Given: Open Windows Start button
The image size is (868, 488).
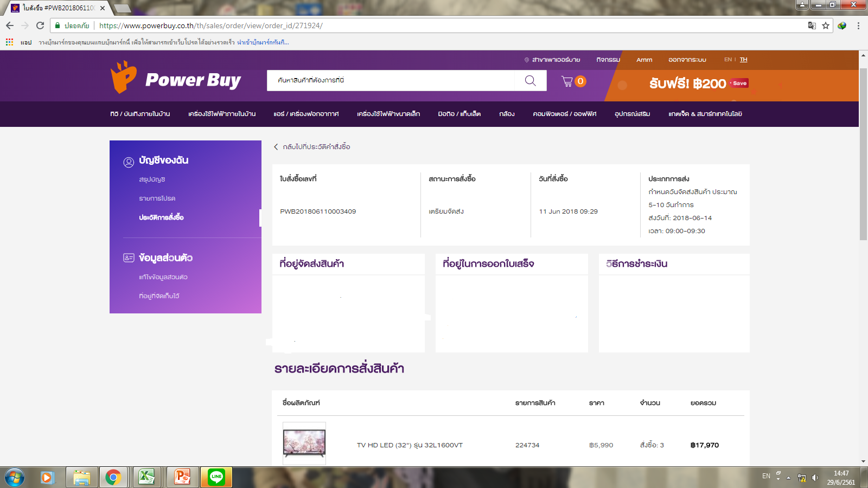Looking at the screenshot, I should (14, 478).
